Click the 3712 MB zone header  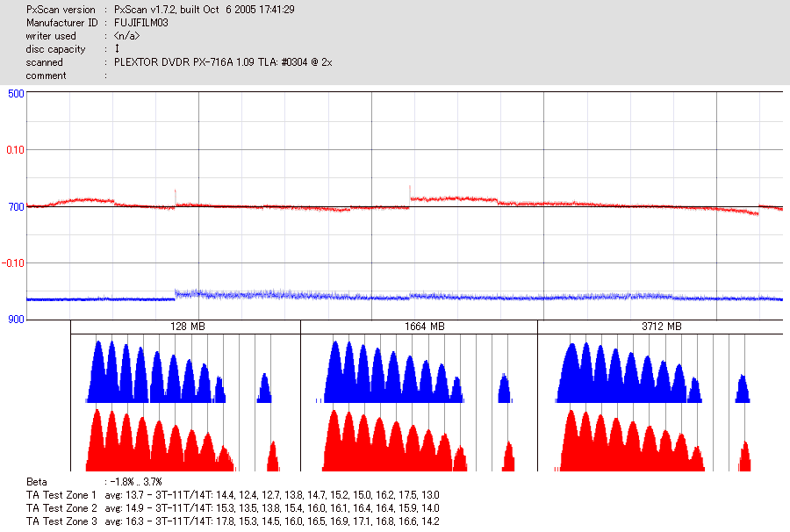click(662, 327)
